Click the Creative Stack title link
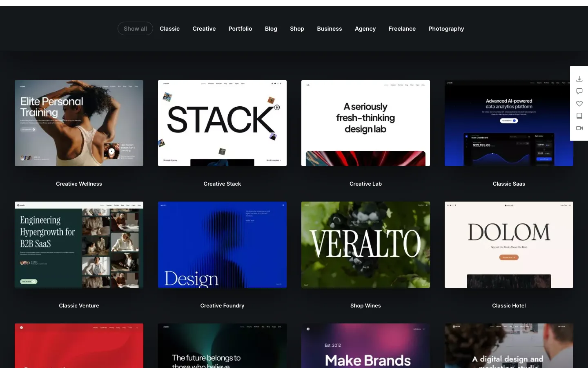 click(222, 184)
